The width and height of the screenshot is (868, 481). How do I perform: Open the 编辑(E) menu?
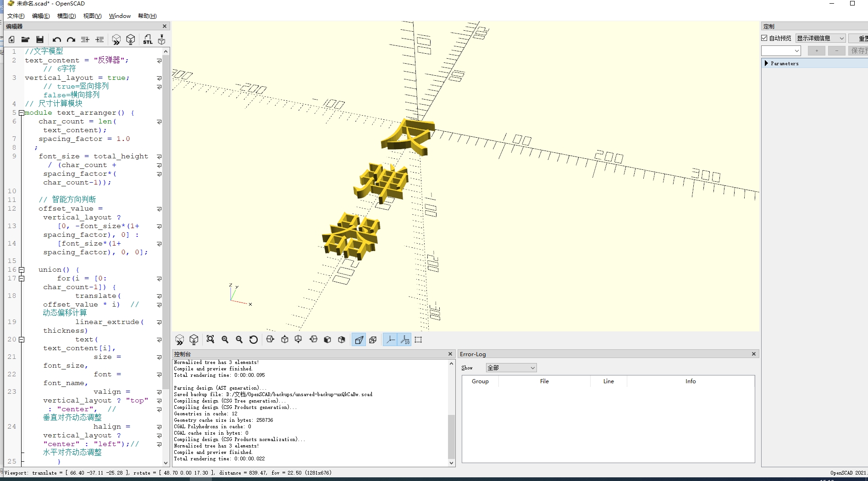pos(41,16)
